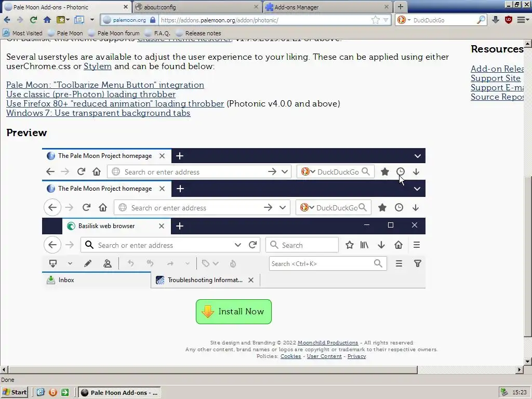
Task: Open the hamburger application menu
Action: (x=523, y=20)
